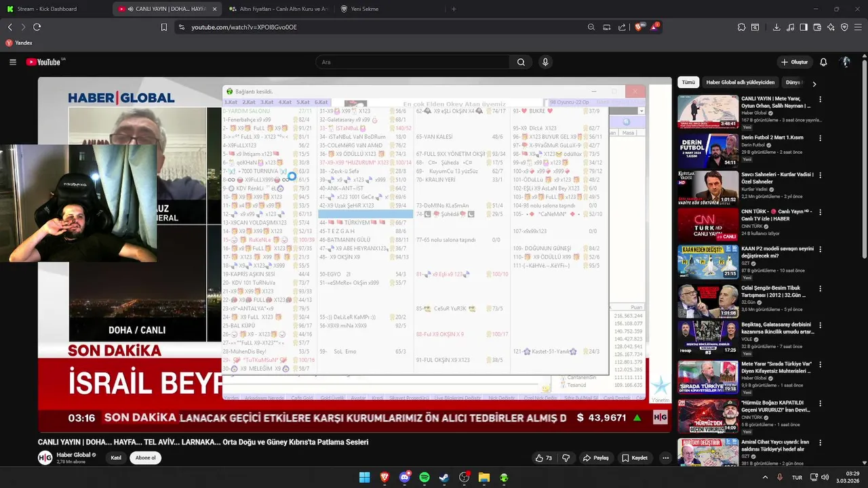Open YouTube notifications bell
Viewport: 868px width, 488px height.
(x=823, y=62)
